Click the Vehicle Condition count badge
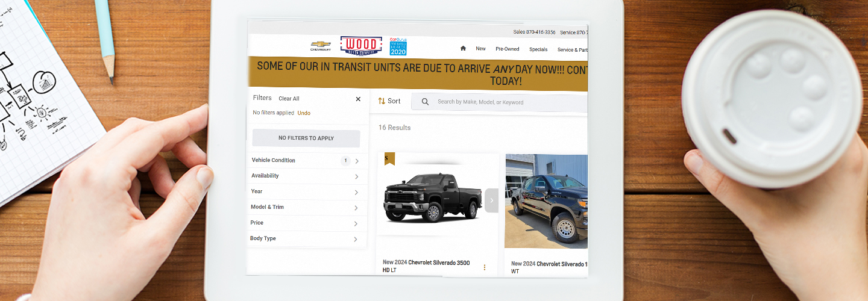Image resolution: width=868 pixels, height=301 pixels. coord(345,161)
